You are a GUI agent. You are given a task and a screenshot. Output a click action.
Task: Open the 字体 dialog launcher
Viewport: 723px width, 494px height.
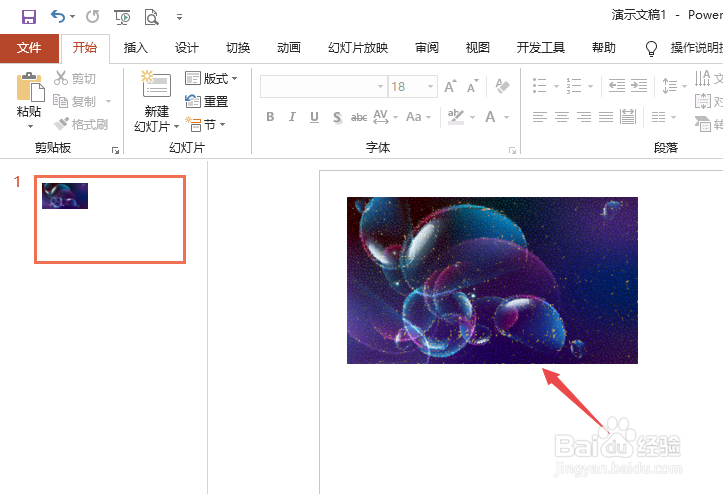(x=512, y=150)
